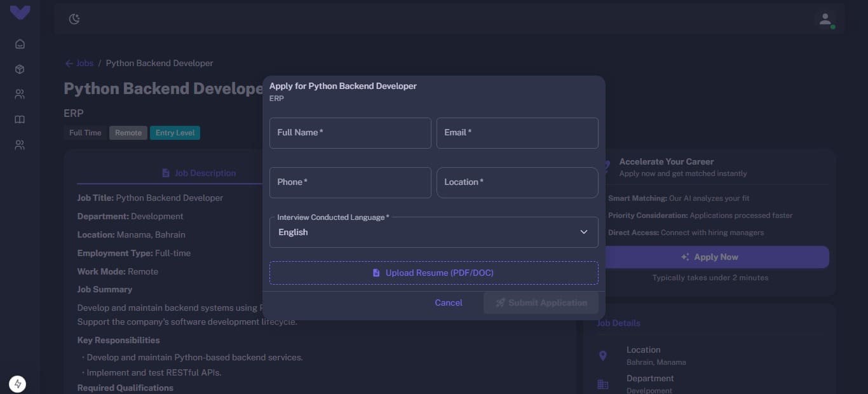Select the Location input field
The image size is (868, 394).
(x=517, y=182)
